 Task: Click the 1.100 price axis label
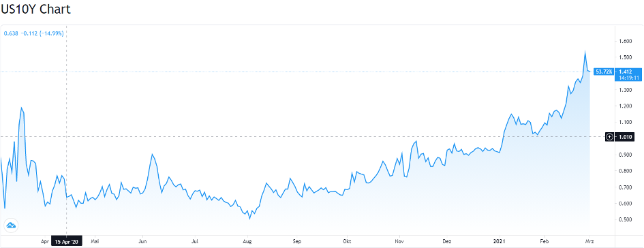pos(625,123)
